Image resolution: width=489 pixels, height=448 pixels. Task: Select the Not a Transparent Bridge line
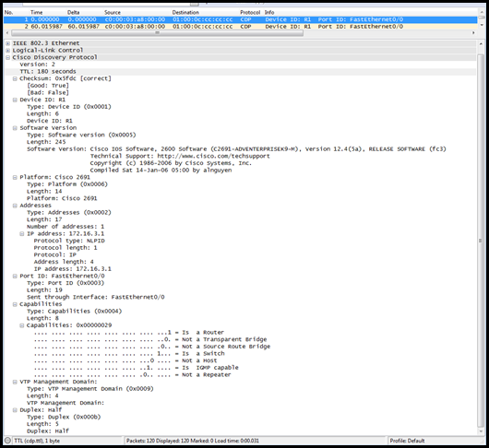coord(150,339)
